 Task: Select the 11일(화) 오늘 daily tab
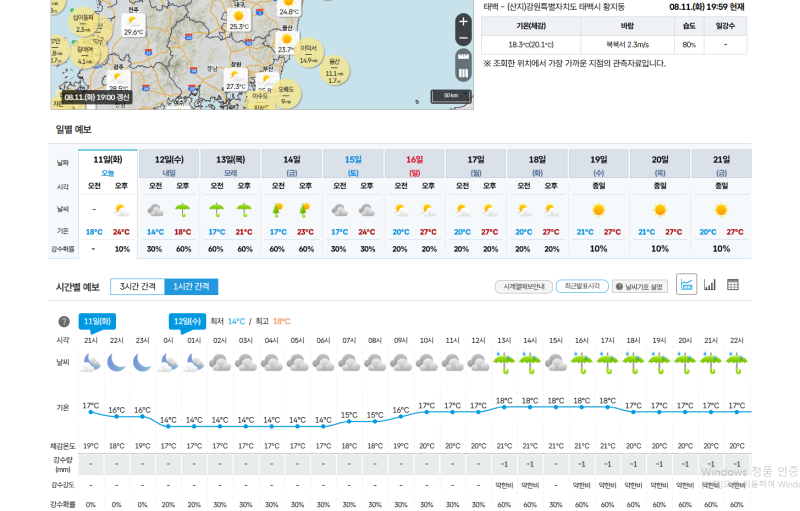coord(108,166)
